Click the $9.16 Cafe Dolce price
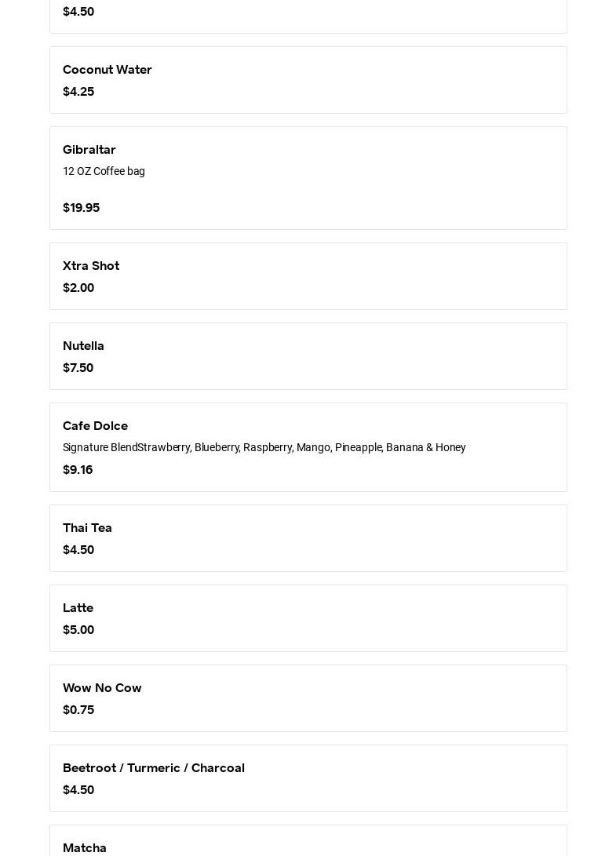Viewport: 616px width, 856px height. [78, 470]
